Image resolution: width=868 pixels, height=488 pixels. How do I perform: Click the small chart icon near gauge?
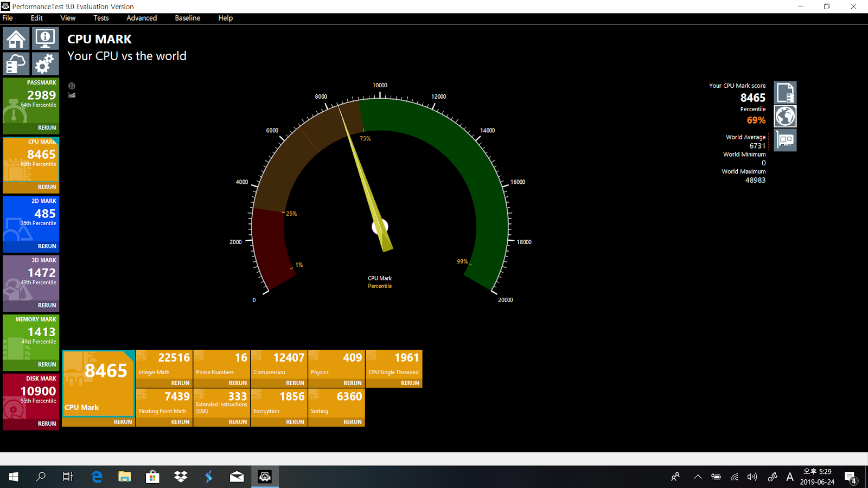pos(72,95)
